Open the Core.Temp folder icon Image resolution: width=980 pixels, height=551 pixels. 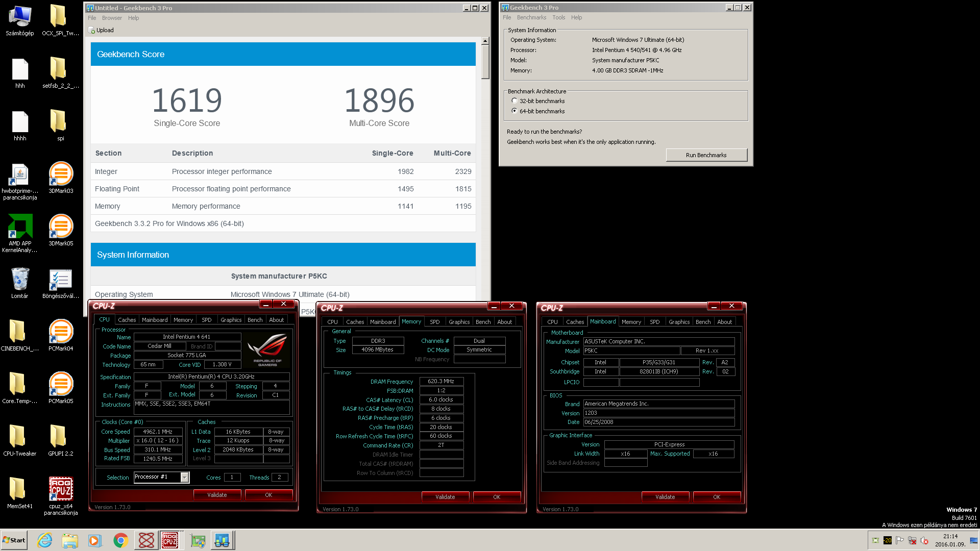[20, 388]
